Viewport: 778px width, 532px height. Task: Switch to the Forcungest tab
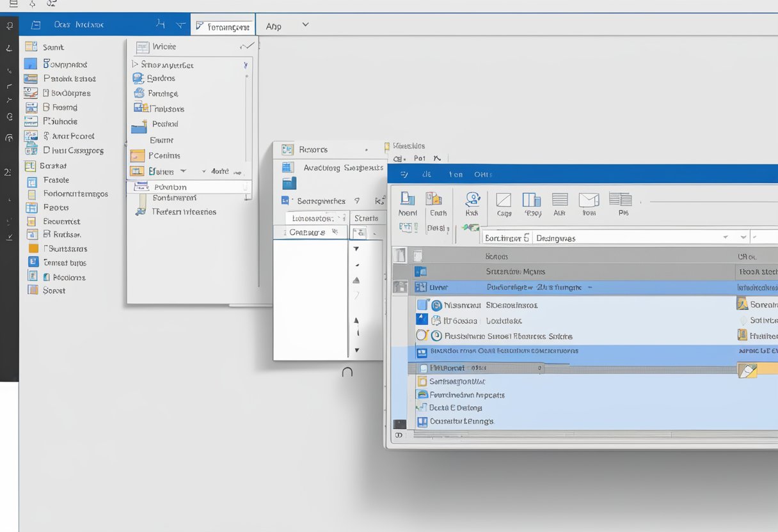coord(223,27)
